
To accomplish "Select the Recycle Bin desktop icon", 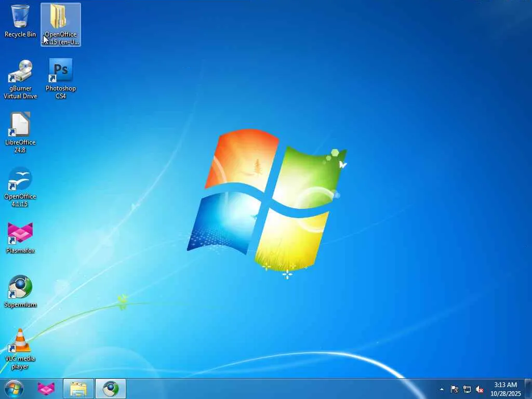I will pos(20,21).
